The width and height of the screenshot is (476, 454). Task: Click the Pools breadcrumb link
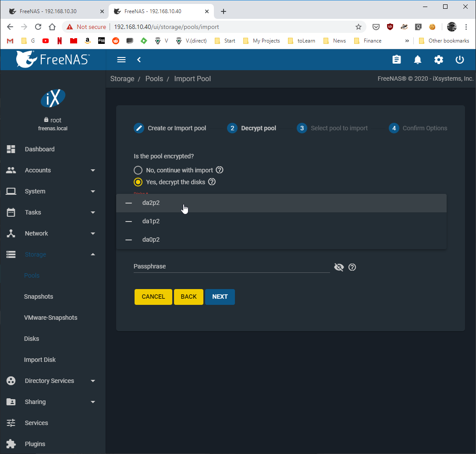154,79
